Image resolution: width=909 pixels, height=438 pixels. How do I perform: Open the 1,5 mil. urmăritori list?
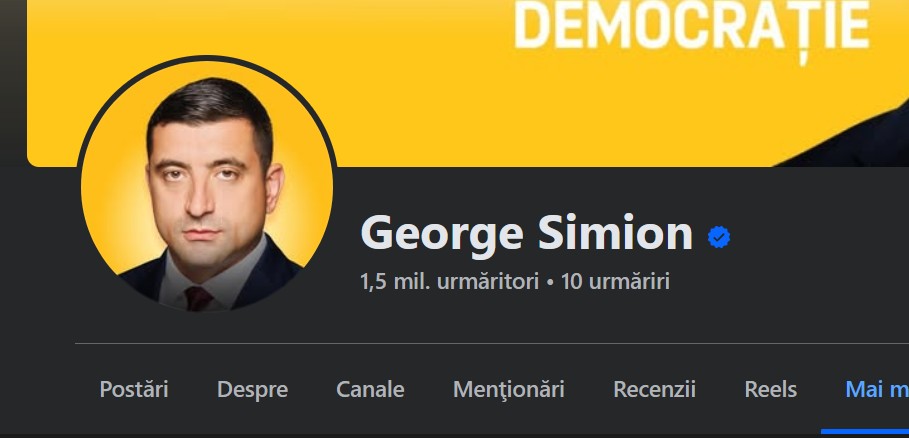(x=450, y=282)
